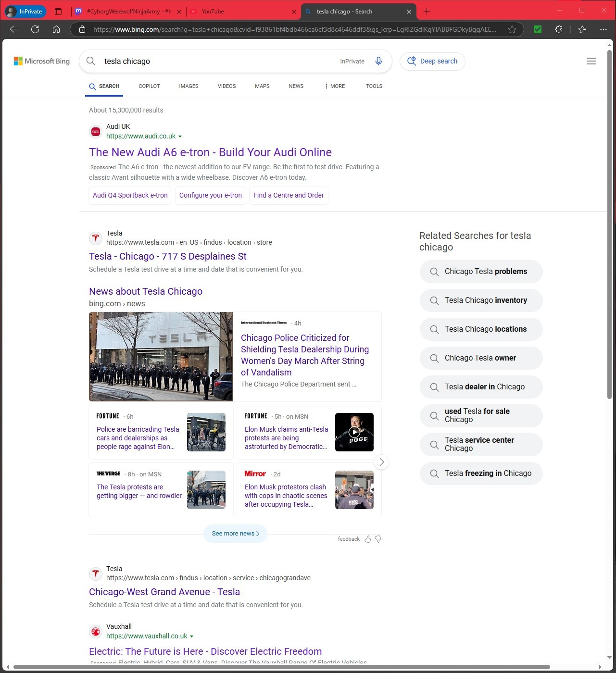Click See more news button
This screenshot has width=616, height=673.
click(x=235, y=534)
